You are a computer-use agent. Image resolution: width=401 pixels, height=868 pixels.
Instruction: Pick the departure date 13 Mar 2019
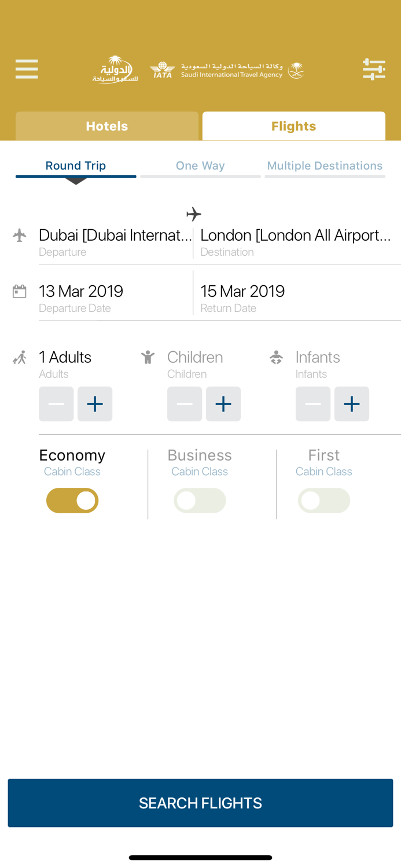click(115, 297)
